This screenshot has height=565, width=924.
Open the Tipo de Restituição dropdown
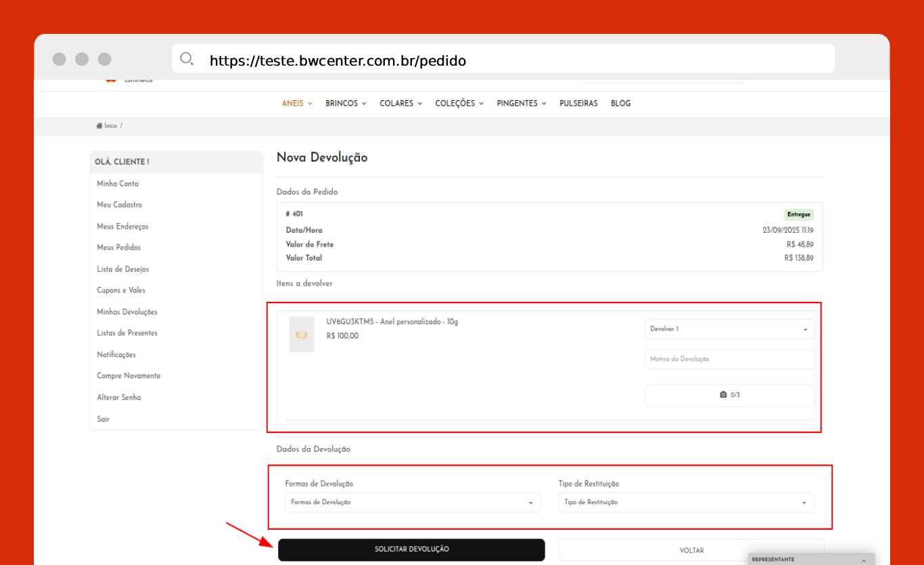(x=685, y=503)
